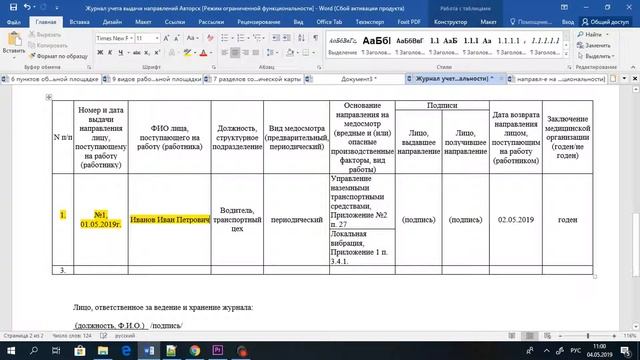Toggle strikethrough (abc) formatting
The width and height of the screenshot is (640, 360).
click(137, 53)
